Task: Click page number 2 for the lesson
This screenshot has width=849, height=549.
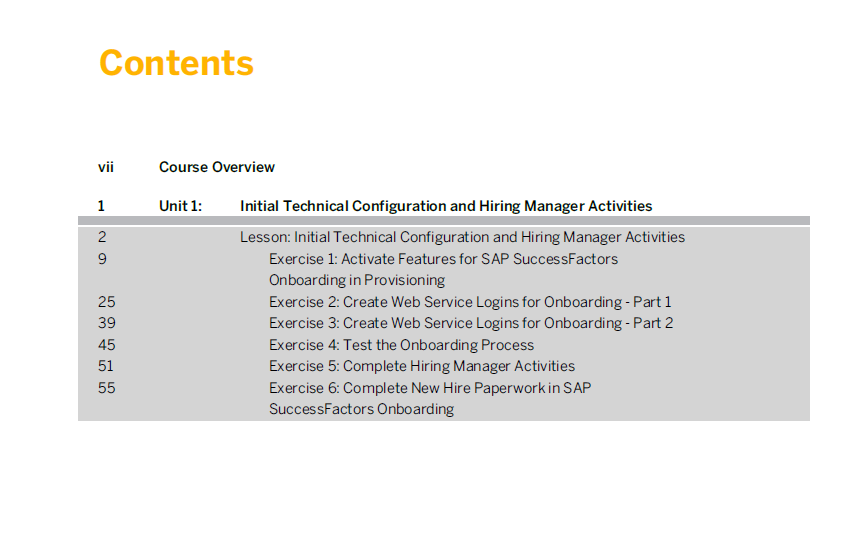Action: tap(102, 237)
